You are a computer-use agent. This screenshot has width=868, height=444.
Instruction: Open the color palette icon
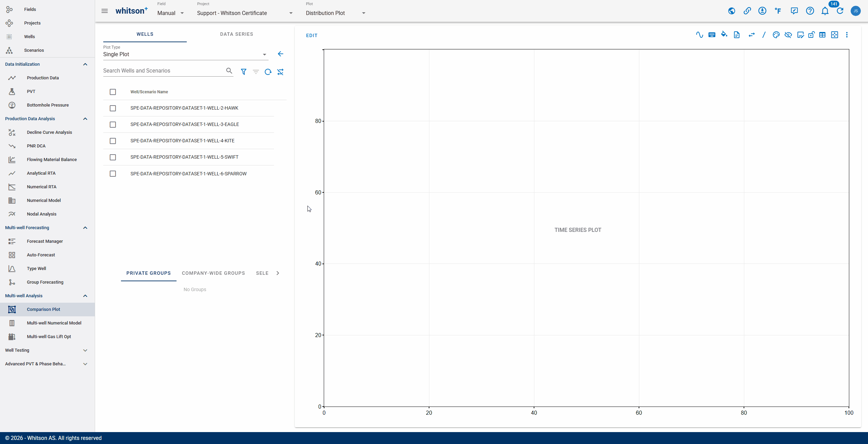[776, 35]
